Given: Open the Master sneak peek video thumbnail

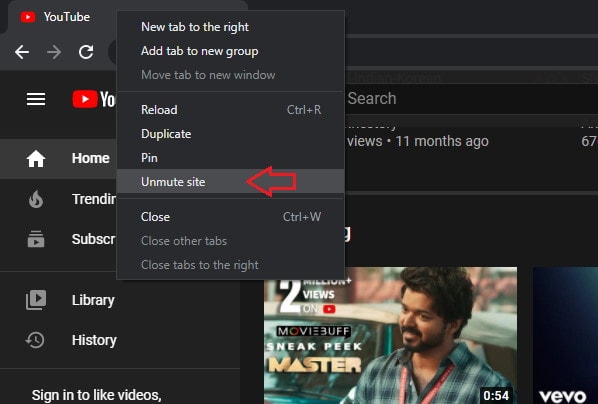Looking at the screenshot, I should click(x=391, y=335).
